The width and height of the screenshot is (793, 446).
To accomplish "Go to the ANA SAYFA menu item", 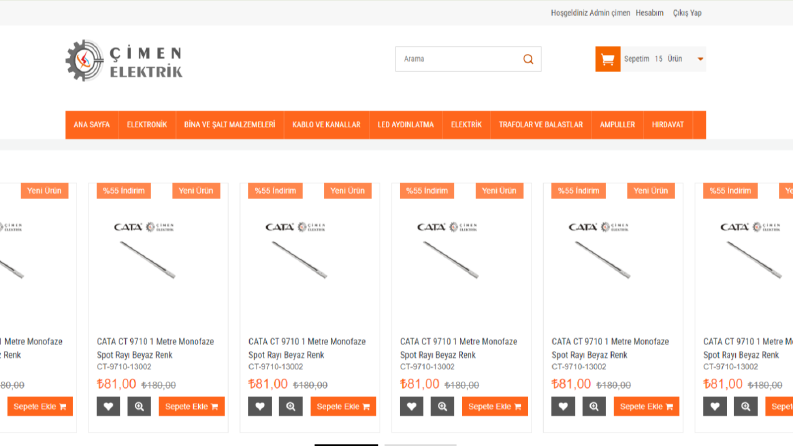I will [x=92, y=125].
